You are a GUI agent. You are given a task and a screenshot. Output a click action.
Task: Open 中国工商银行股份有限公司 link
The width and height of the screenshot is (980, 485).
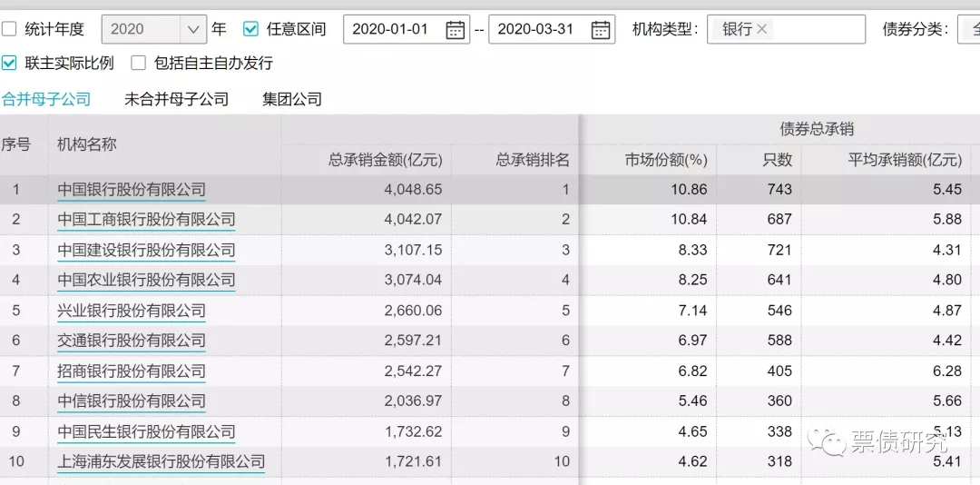146,220
